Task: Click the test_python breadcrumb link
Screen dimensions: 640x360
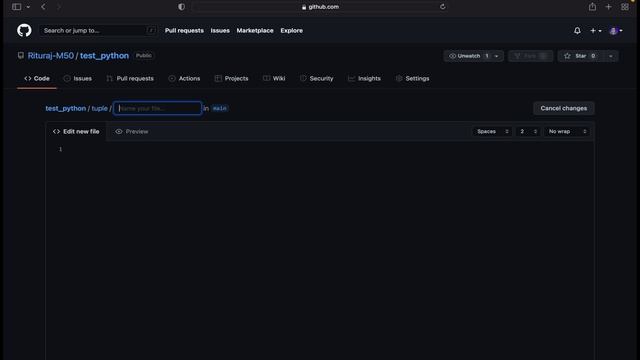Action: click(x=66, y=108)
